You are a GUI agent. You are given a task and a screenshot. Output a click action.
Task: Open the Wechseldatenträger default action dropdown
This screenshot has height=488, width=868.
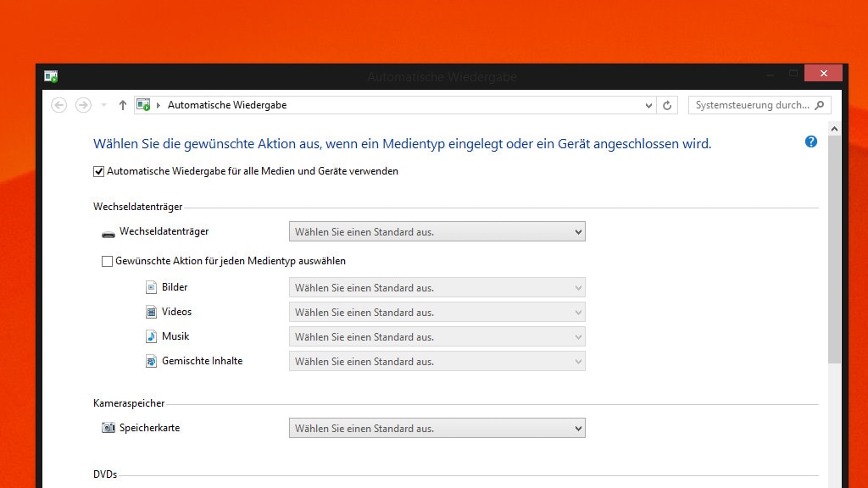click(x=437, y=232)
